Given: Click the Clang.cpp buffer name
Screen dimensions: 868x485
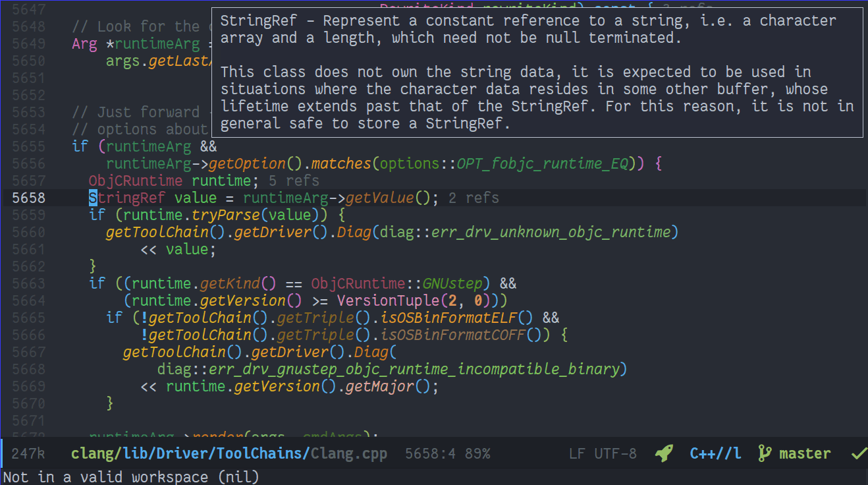Looking at the screenshot, I should click(349, 453).
